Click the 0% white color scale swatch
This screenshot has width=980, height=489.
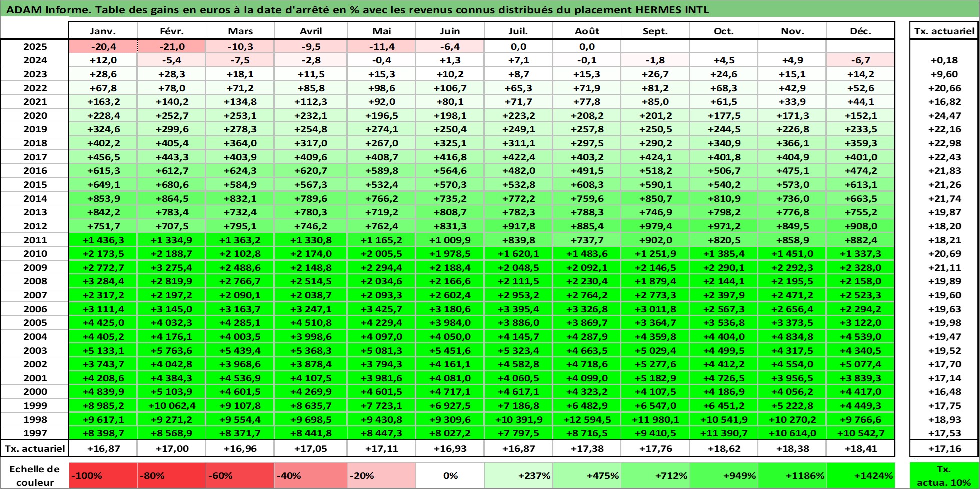(450, 476)
